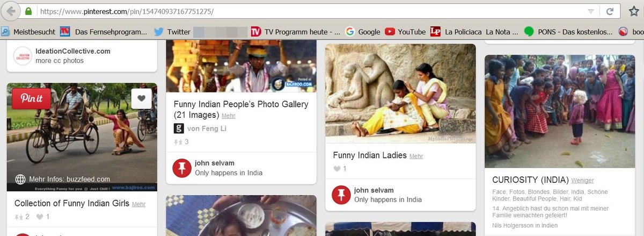The width and height of the screenshot is (644, 236).
Task: Open CURIOSITY (INDIA) crowd photo
Action: click(560, 111)
